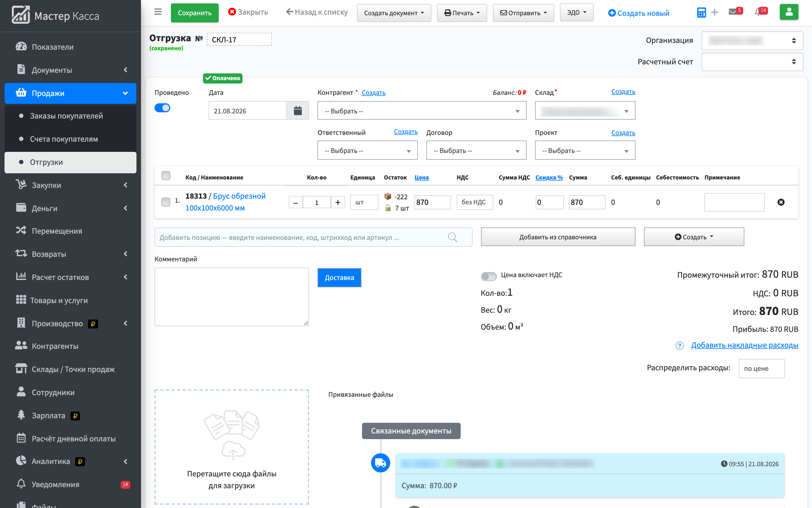Open Перемещения in the sidebar
Viewport: 812px width, 508px height.
pyautogui.click(x=70, y=231)
